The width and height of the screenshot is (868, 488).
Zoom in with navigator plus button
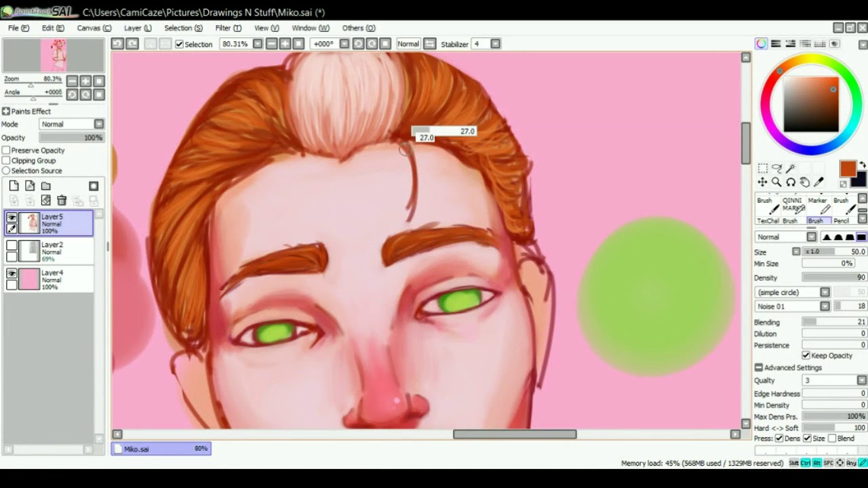tap(85, 81)
